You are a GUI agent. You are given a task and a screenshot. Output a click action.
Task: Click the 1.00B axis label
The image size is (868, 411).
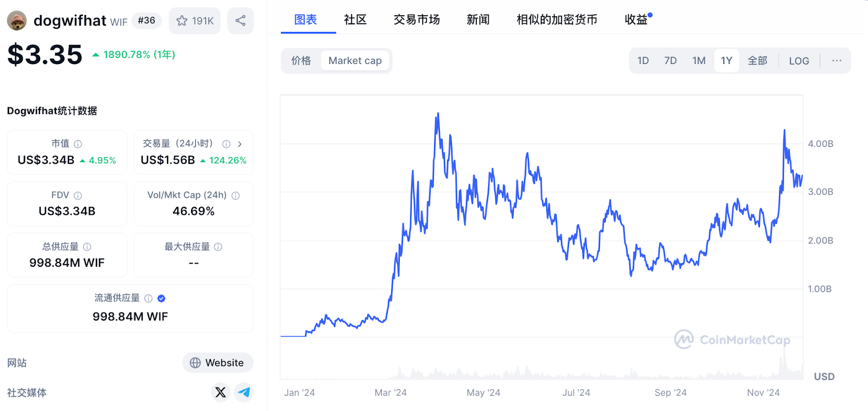click(x=820, y=289)
